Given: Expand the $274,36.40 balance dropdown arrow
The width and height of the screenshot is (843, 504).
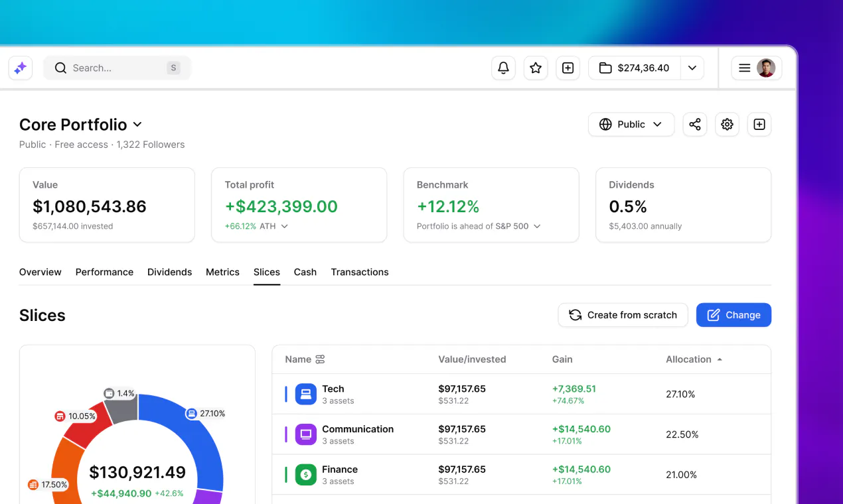Looking at the screenshot, I should click(692, 68).
